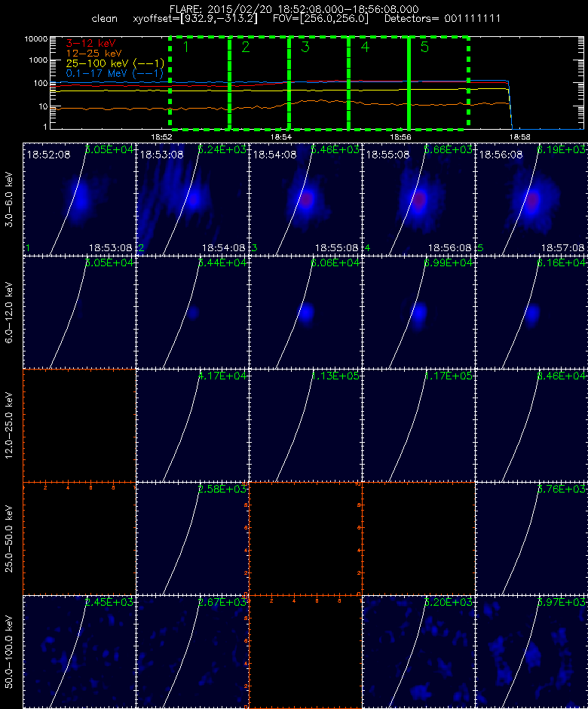Screen dimensions: 588x709
Task: Click the 18:54 time axis label
Action: click(280, 137)
